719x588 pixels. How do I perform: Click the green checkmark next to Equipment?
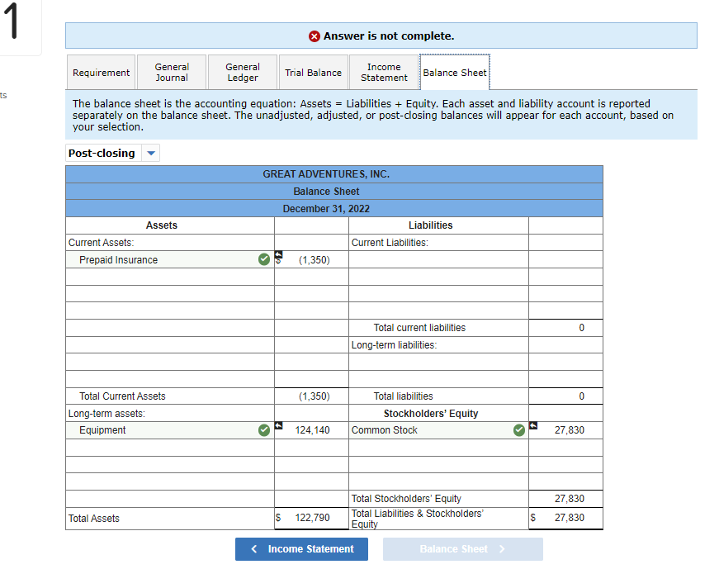click(264, 429)
